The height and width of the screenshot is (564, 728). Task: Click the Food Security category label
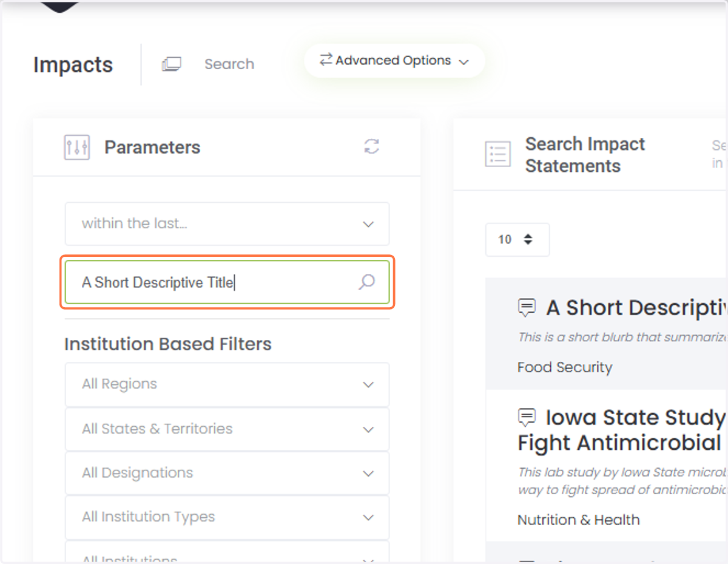tap(565, 367)
